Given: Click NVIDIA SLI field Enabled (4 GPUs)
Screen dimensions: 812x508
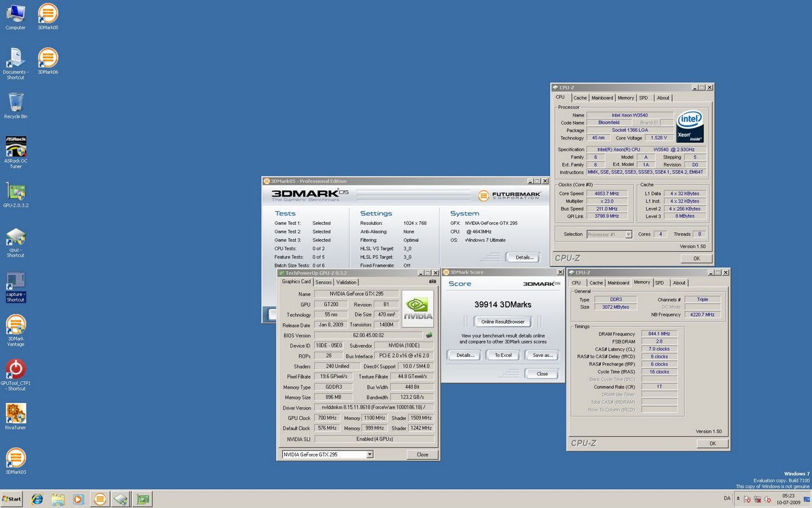Looking at the screenshot, I should point(374,439).
